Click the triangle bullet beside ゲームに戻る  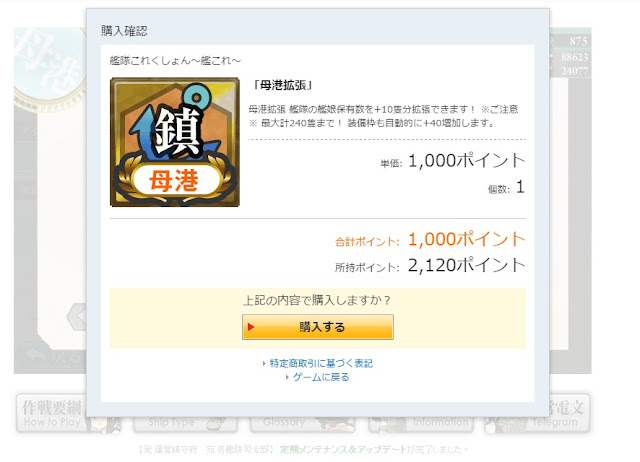click(x=287, y=378)
